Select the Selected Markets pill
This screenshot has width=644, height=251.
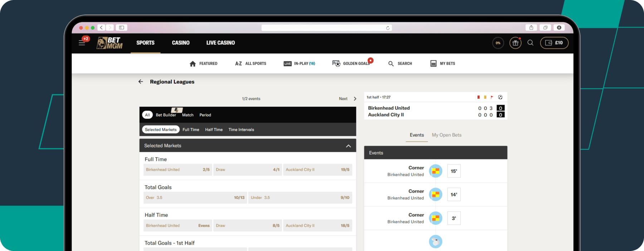161,129
